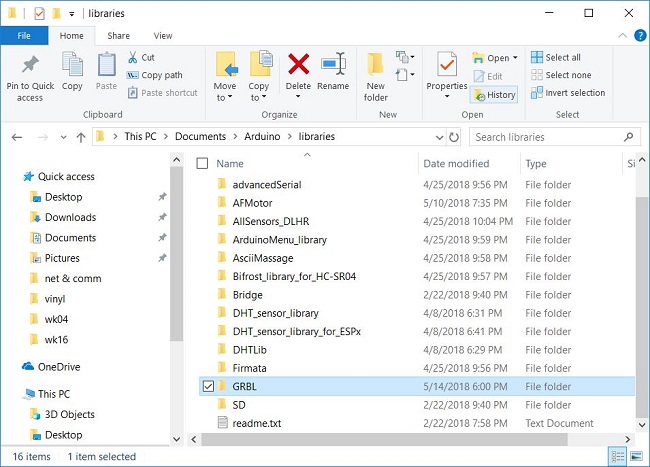
Task: Go up one level arrow
Action: (81, 137)
